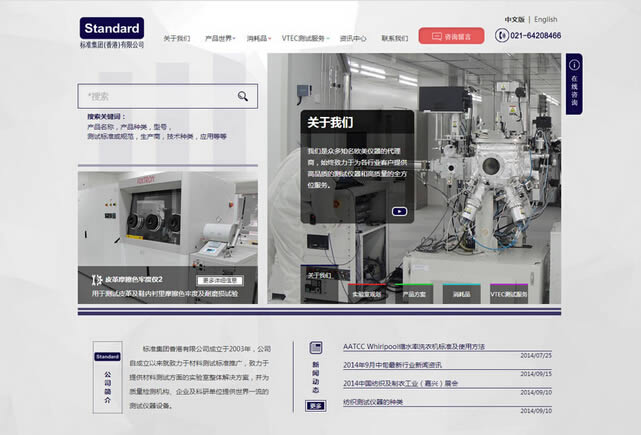
Task: Click the icon before 皮革摩擦色牢度仪2 caption
Action: pyautogui.click(x=97, y=280)
